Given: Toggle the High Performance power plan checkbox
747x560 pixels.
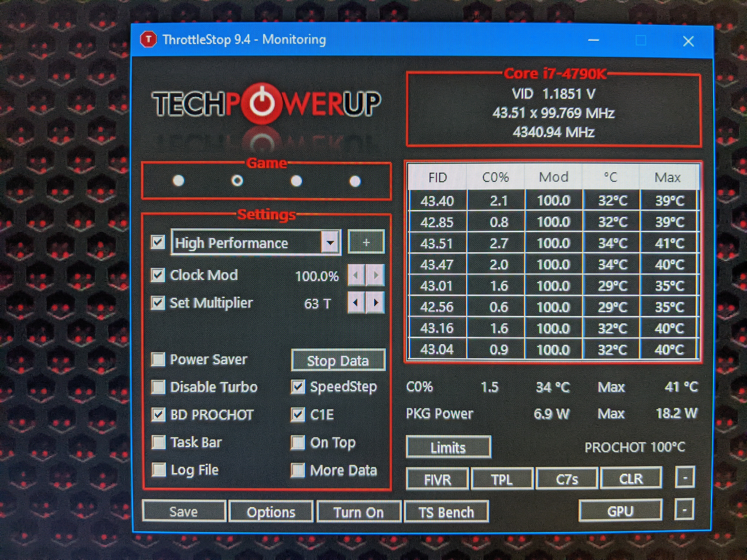Looking at the screenshot, I should (158, 242).
